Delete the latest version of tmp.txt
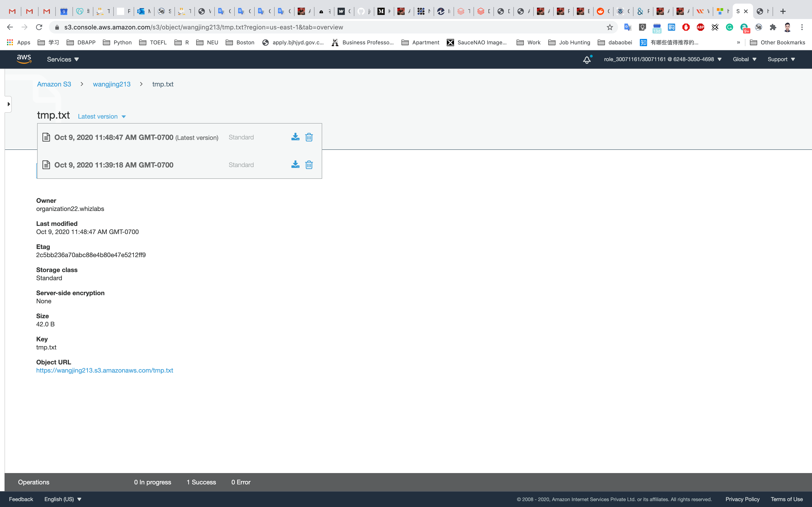The width and height of the screenshot is (812, 507). tap(309, 137)
